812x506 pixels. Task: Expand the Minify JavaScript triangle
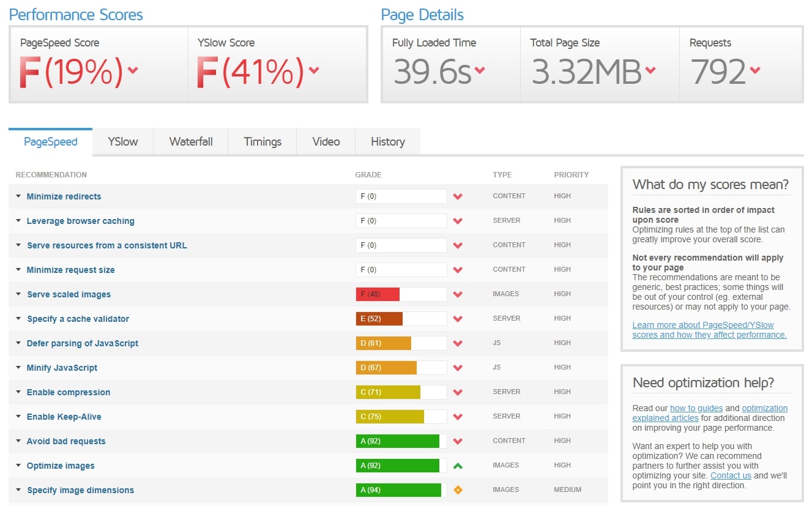point(18,368)
